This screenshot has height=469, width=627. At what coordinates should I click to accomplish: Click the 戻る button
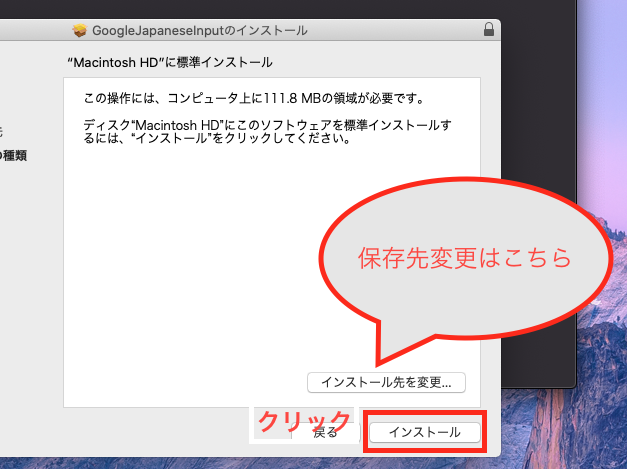click(325, 432)
